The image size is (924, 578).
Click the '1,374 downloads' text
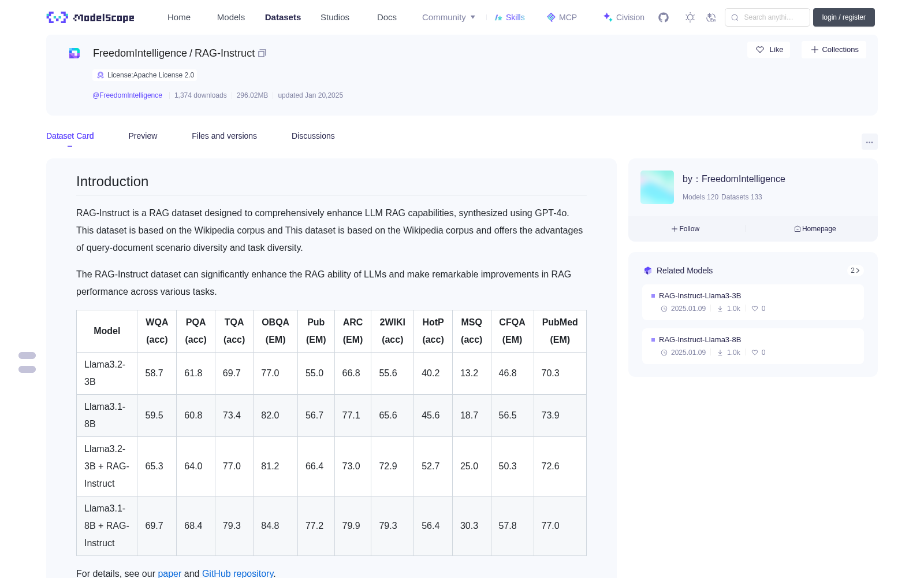[x=200, y=95]
